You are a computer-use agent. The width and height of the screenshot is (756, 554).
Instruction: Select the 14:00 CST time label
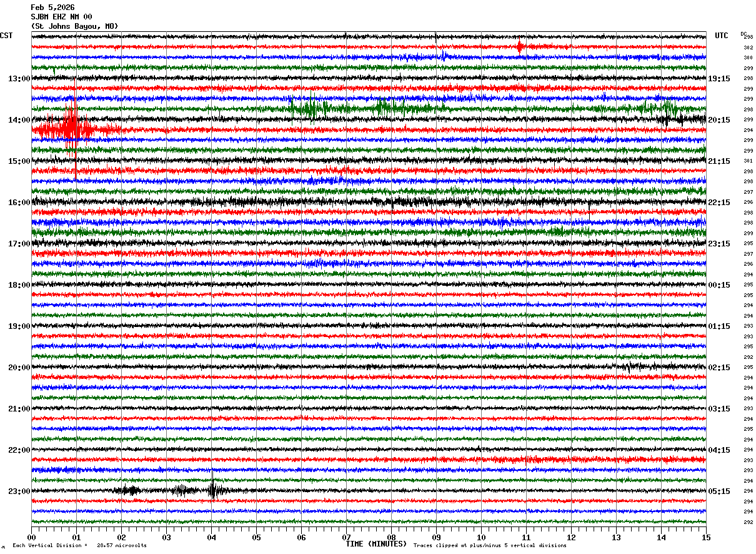point(19,120)
